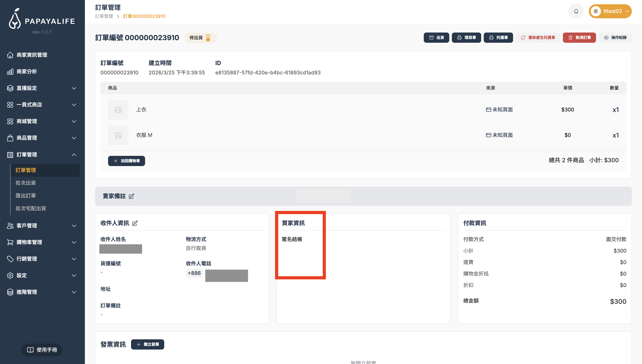The image size is (642, 364).
Task: Open 使用手冊 manual button
Action: [42, 350]
